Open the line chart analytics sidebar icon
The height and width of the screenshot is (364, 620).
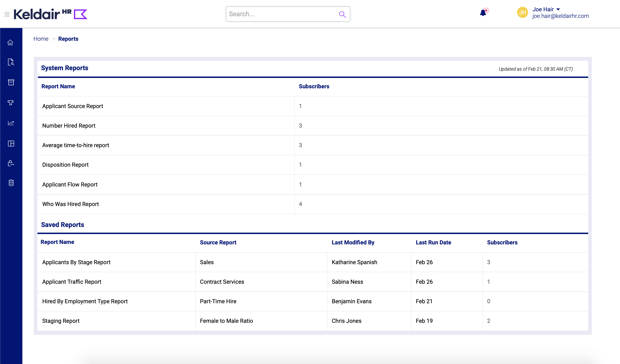(11, 123)
